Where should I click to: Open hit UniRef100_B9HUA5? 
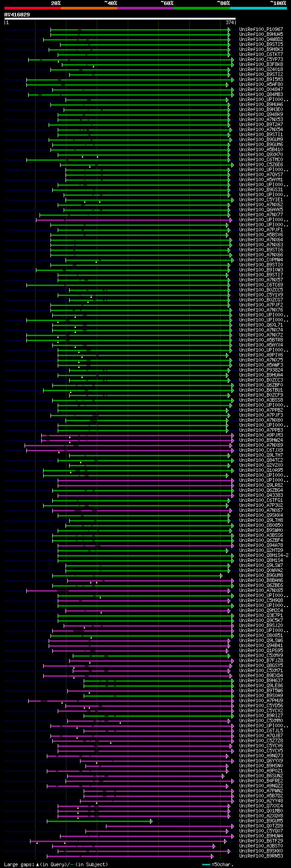pos(261,34)
